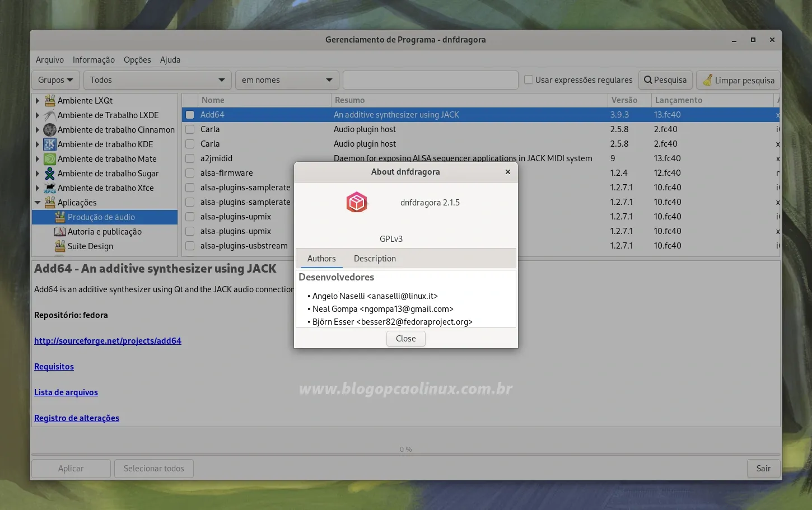This screenshot has height=510, width=812.
Task: Click the Mate desktop environment icon
Action: point(50,158)
